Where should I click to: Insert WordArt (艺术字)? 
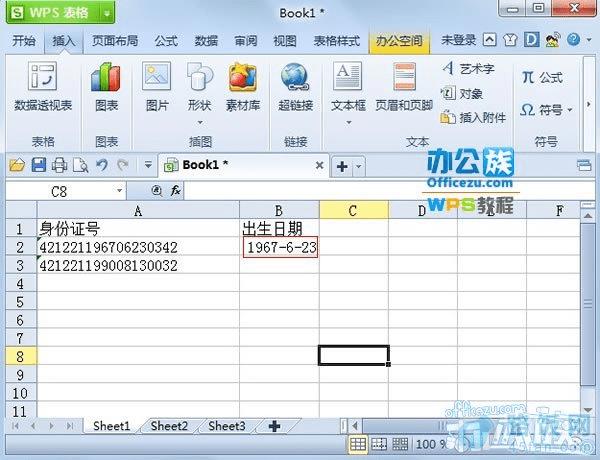point(468,69)
